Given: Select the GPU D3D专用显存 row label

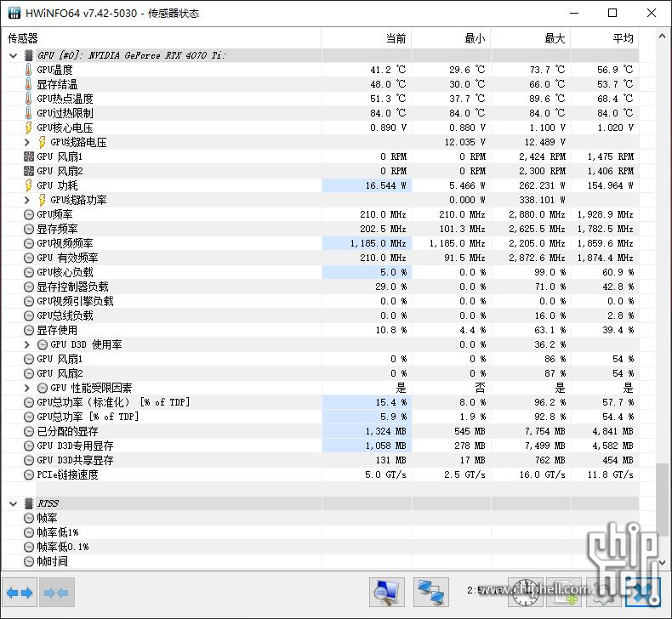Looking at the screenshot, I should coord(75,446).
